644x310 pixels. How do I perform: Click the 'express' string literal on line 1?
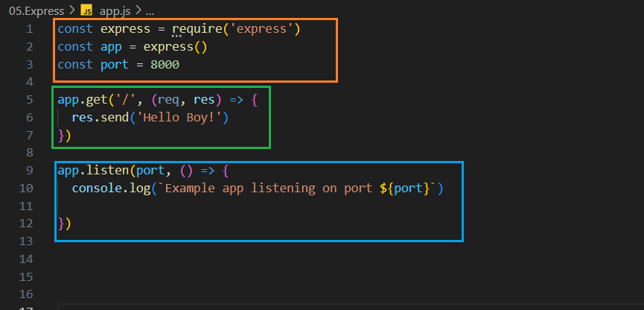coord(261,29)
